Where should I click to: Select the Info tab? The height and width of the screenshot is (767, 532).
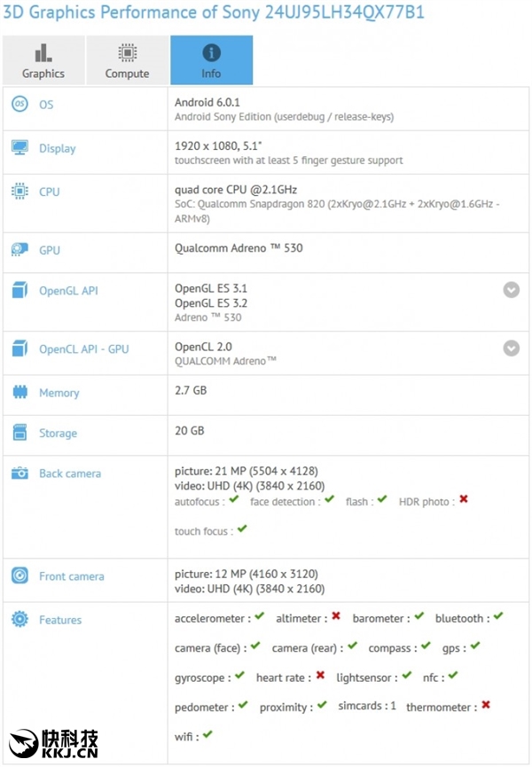(211, 60)
